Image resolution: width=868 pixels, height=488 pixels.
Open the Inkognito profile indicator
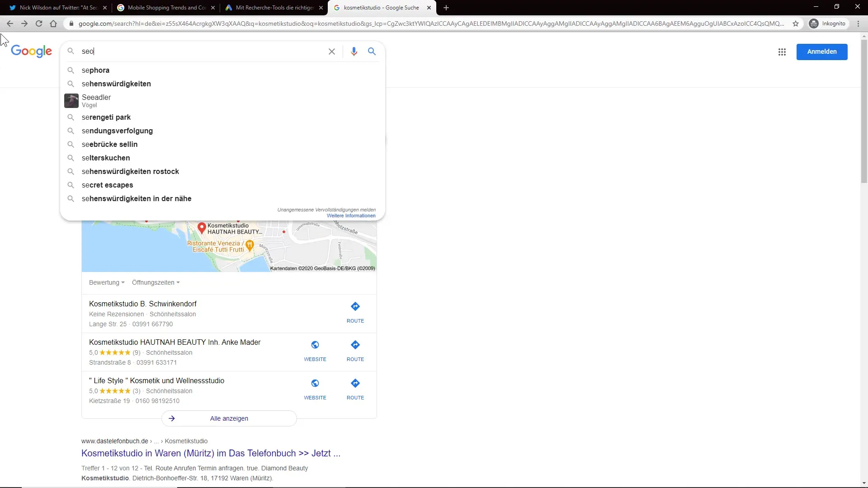pyautogui.click(x=827, y=23)
